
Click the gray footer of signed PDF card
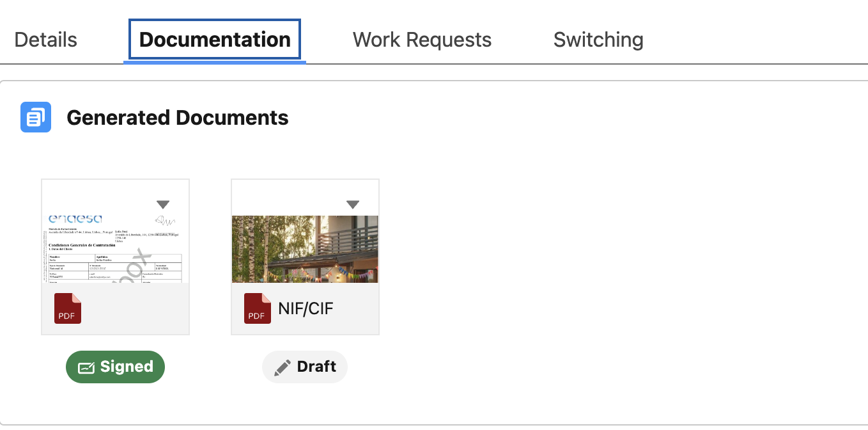pyautogui.click(x=115, y=308)
